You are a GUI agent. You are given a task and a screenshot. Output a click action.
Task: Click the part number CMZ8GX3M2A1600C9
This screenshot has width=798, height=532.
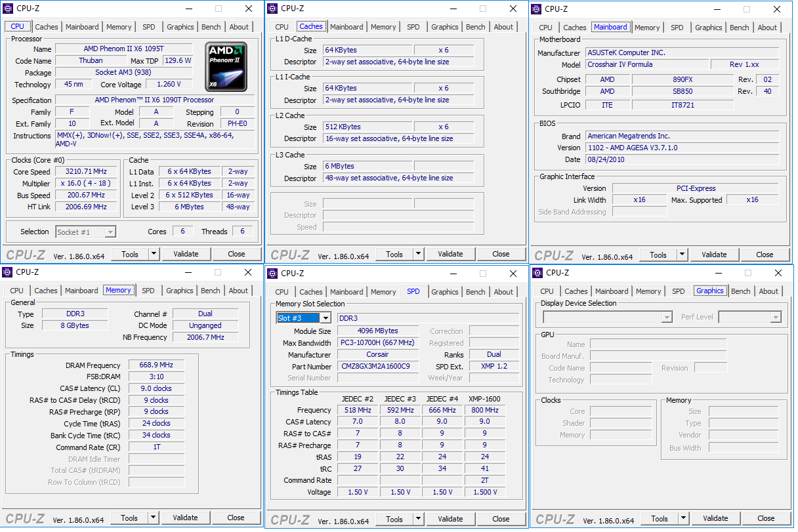[378, 367]
